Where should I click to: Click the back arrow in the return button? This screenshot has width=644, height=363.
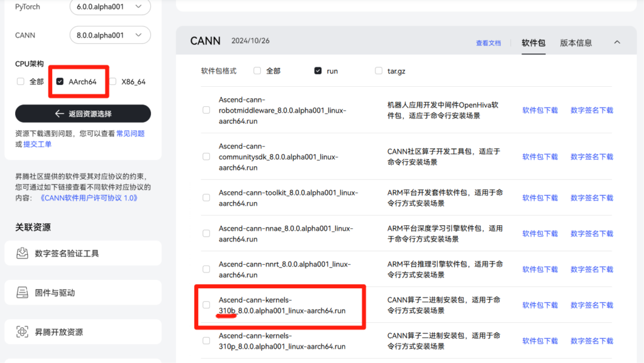pyautogui.click(x=60, y=114)
